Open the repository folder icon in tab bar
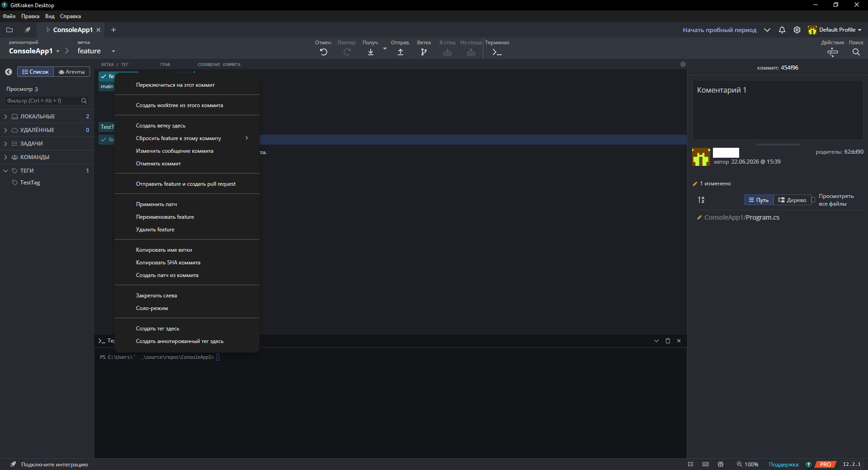Screen dimensions: 868x470 [9, 30]
